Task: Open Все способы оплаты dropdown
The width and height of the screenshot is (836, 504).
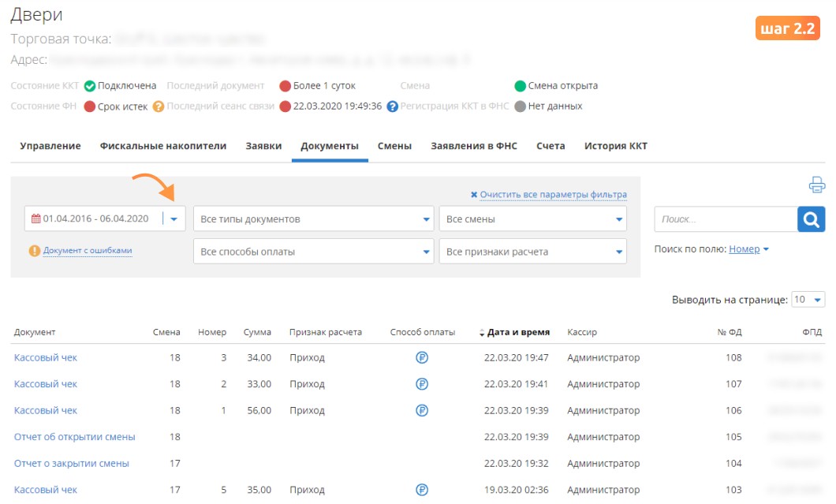Action: pos(314,251)
